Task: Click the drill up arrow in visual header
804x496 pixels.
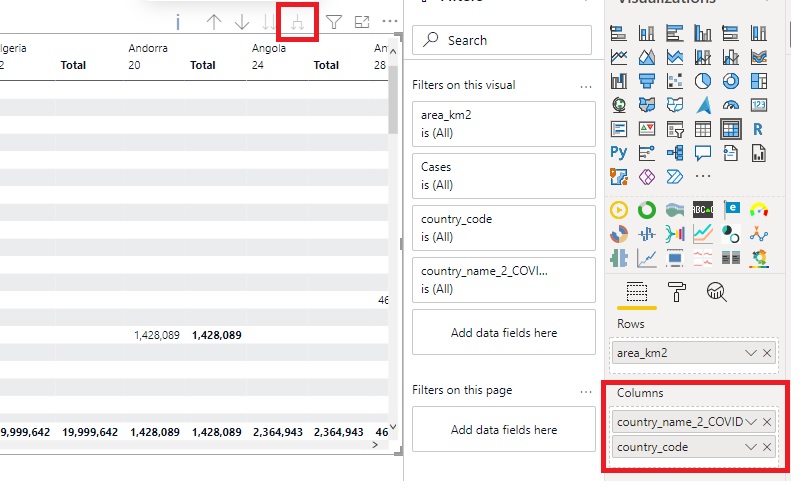Action: tap(213, 22)
